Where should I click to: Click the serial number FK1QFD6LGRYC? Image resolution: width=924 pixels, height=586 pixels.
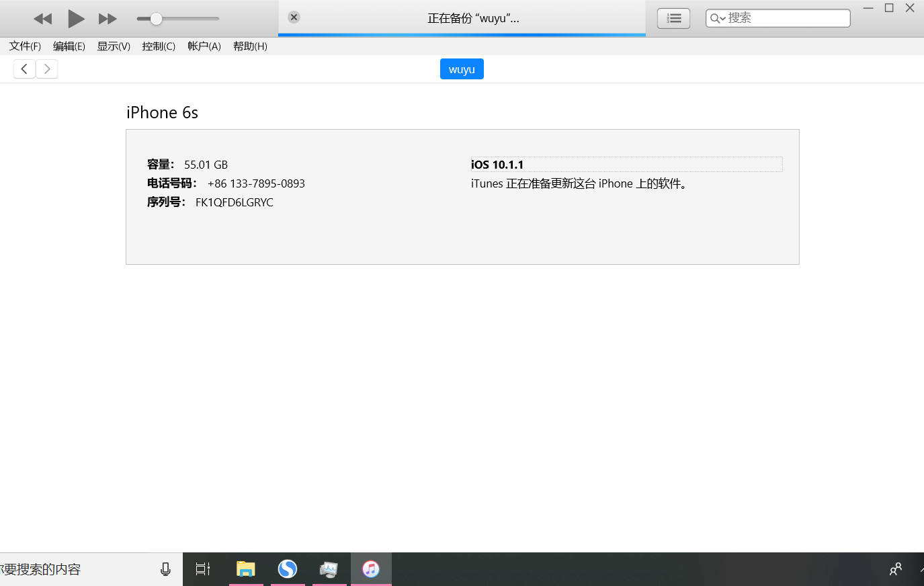click(235, 202)
